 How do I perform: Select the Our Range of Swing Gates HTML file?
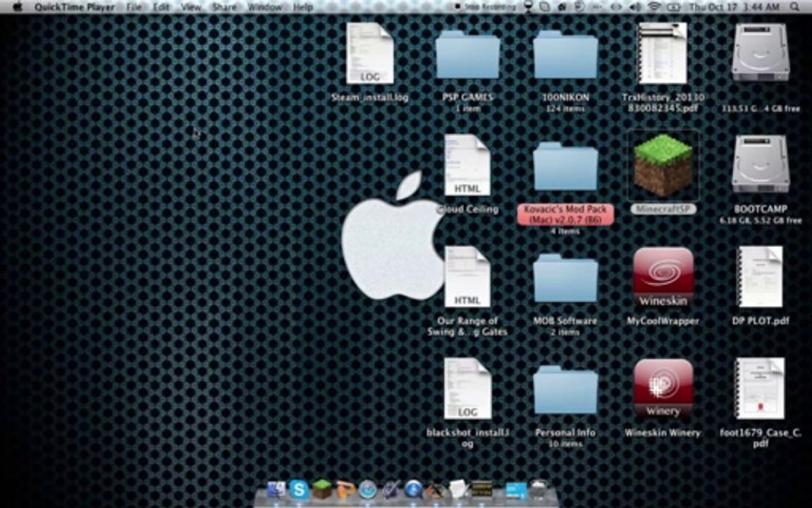[x=467, y=277]
